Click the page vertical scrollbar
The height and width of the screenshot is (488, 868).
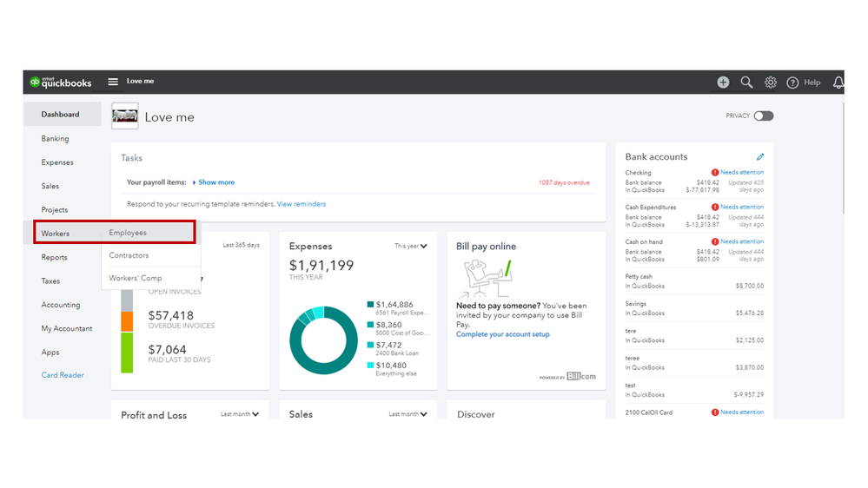coord(843,158)
